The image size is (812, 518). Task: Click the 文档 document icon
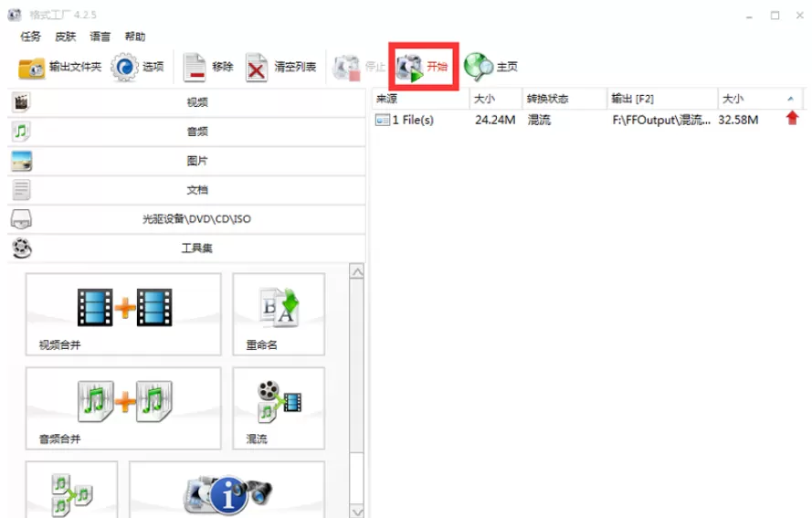21,190
